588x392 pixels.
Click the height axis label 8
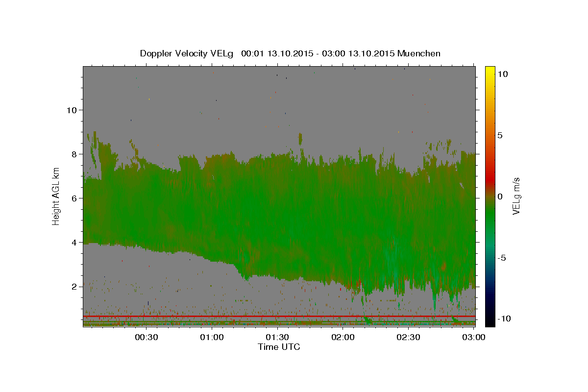pos(74,154)
